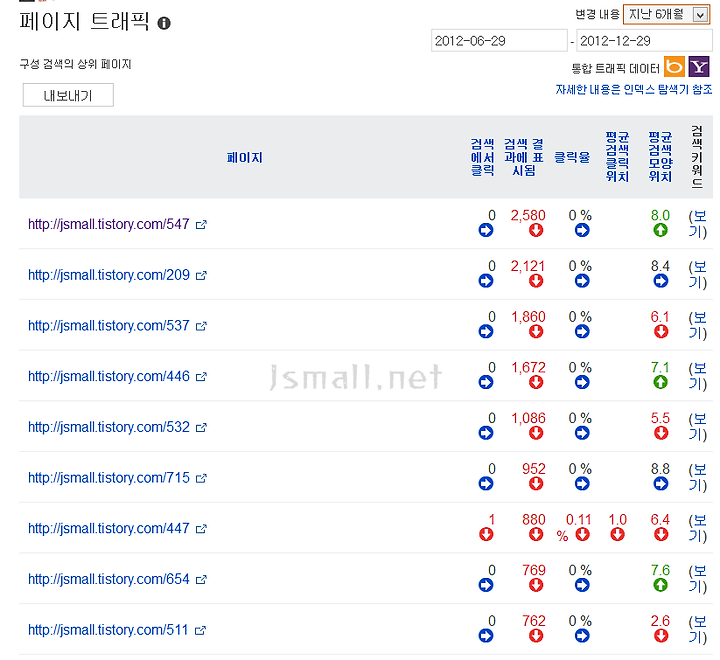The image size is (720, 660).
Task: Open link http://jsmall.tistory.com/209
Action: tap(109, 275)
